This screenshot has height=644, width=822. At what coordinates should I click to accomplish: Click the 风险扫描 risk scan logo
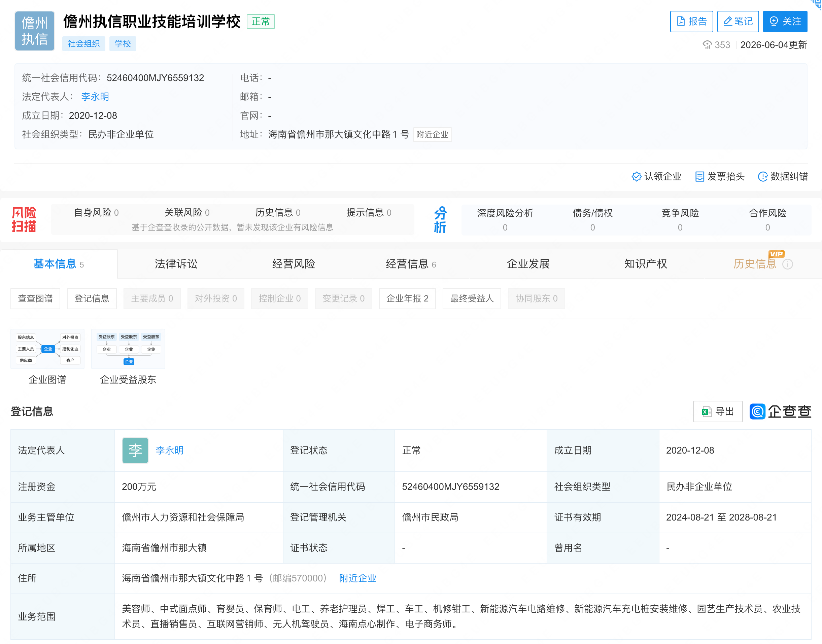point(24,219)
